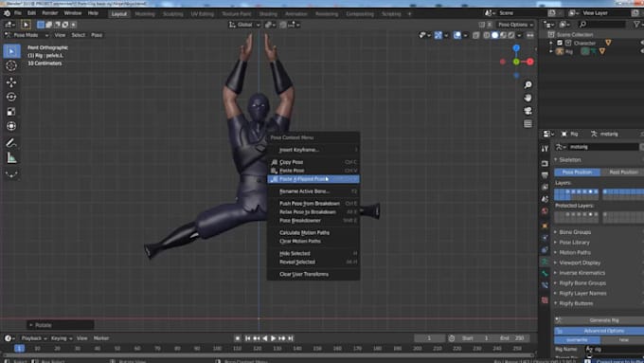644x363 pixels.
Task: Open the Pose menu in header
Action: pyautogui.click(x=97, y=35)
